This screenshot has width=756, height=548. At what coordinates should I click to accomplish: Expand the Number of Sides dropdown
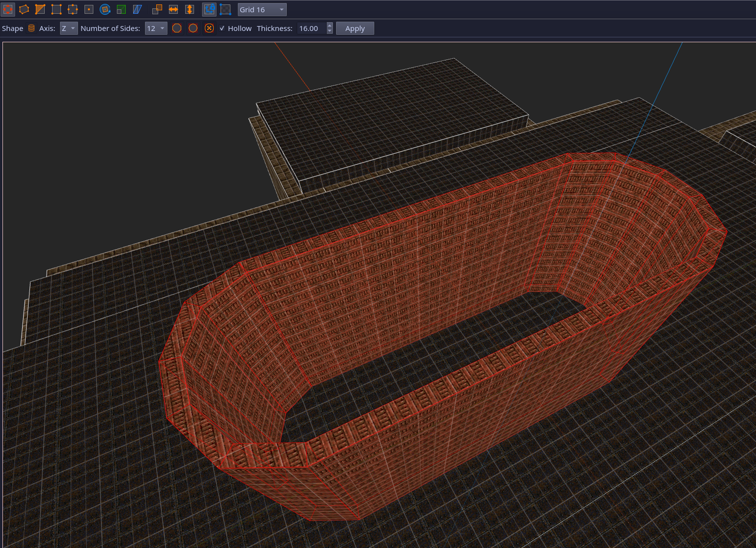coord(156,29)
